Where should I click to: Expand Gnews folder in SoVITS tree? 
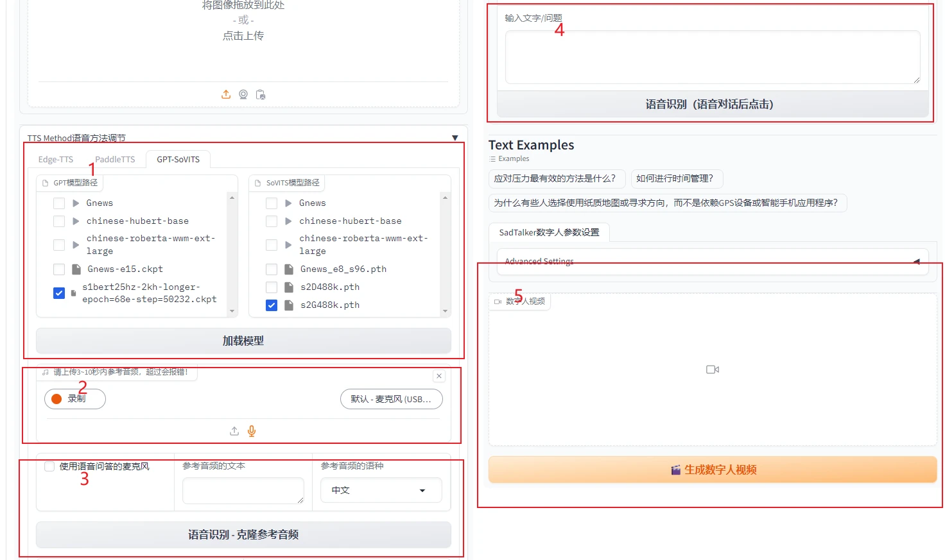point(288,203)
